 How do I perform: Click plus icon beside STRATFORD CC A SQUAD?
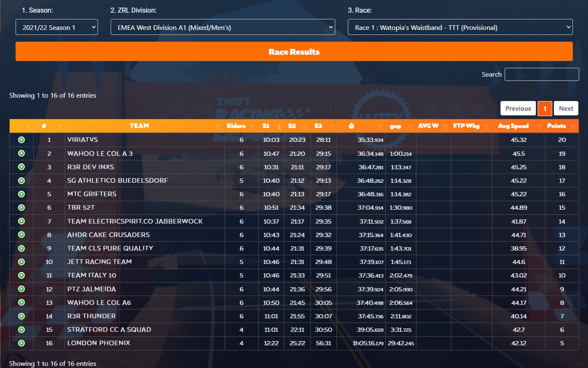point(21,330)
